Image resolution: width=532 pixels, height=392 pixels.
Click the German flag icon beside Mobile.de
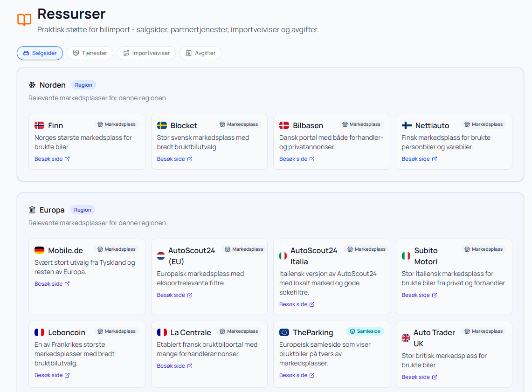(x=40, y=250)
